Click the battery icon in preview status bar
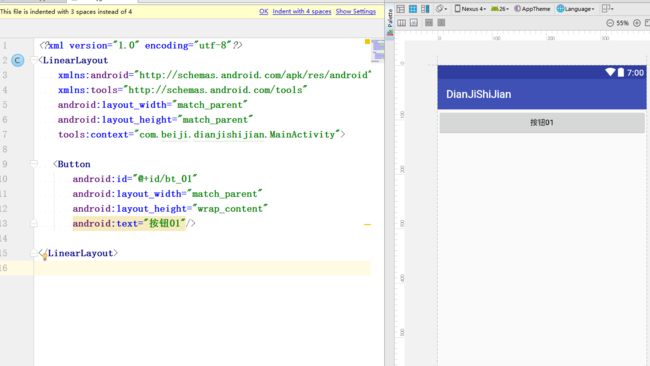The height and width of the screenshot is (366, 650). [621, 73]
